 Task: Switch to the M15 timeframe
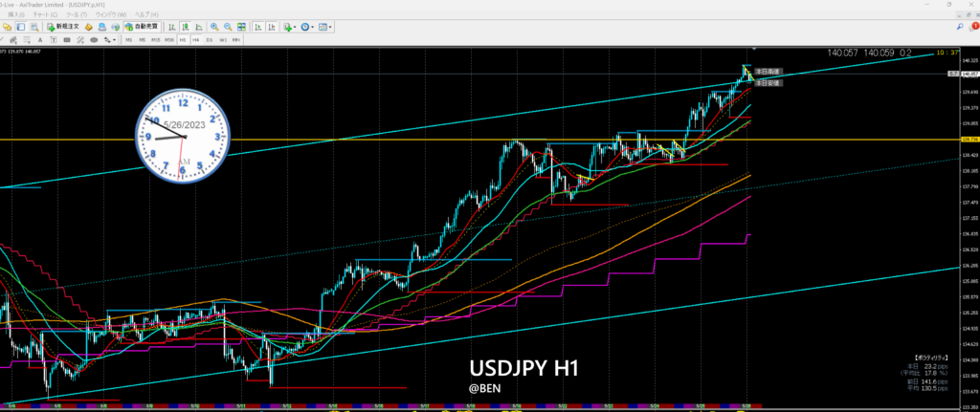tap(155, 40)
